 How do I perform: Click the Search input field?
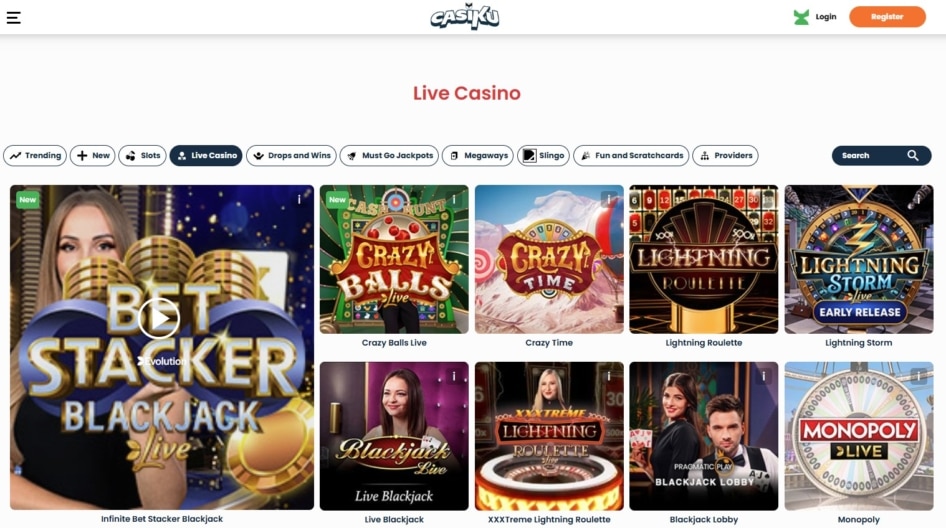881,156
